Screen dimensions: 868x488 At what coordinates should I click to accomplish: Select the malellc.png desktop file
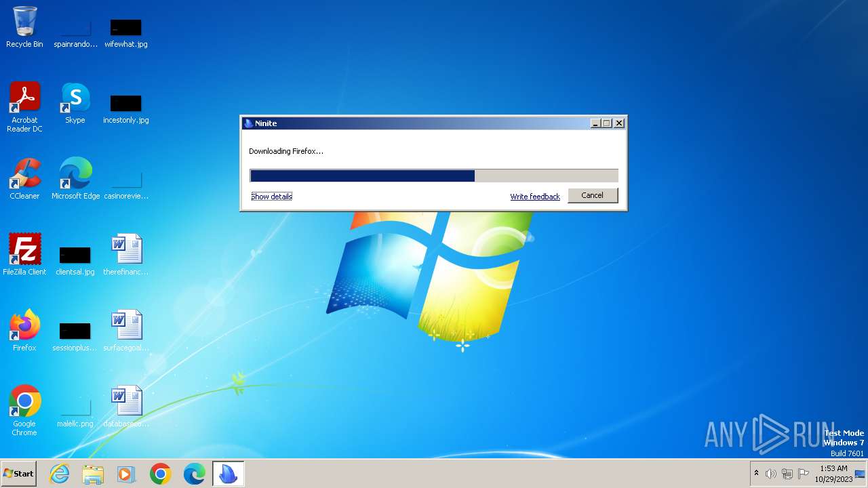click(x=75, y=412)
